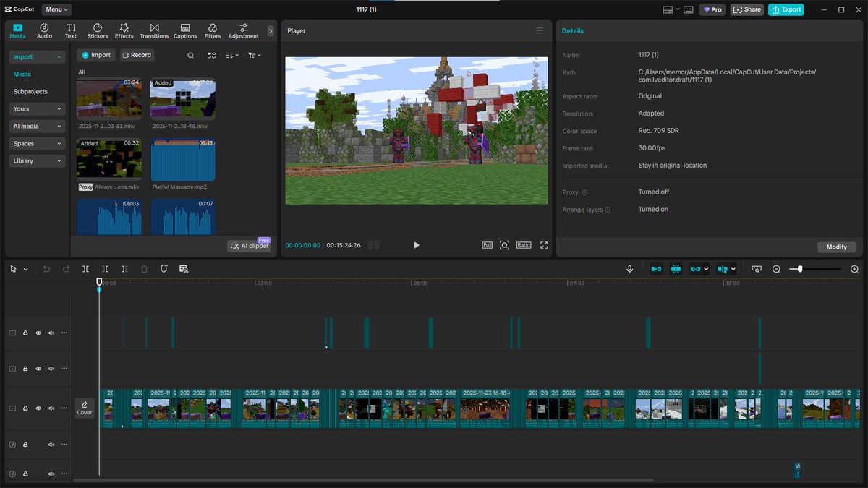Image resolution: width=868 pixels, height=488 pixels.
Task: Select the 03:24 mkv video thumbnail
Action: (109, 98)
